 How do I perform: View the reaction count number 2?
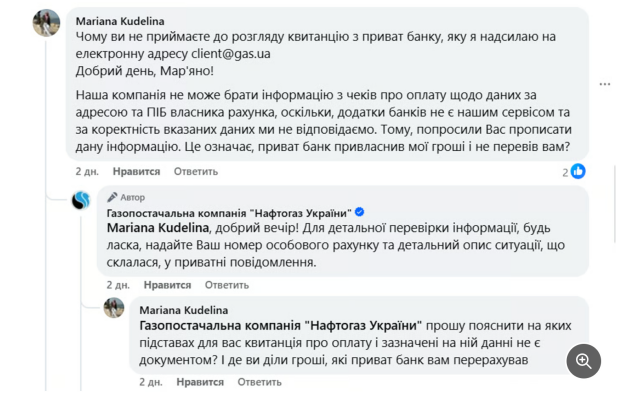(565, 172)
